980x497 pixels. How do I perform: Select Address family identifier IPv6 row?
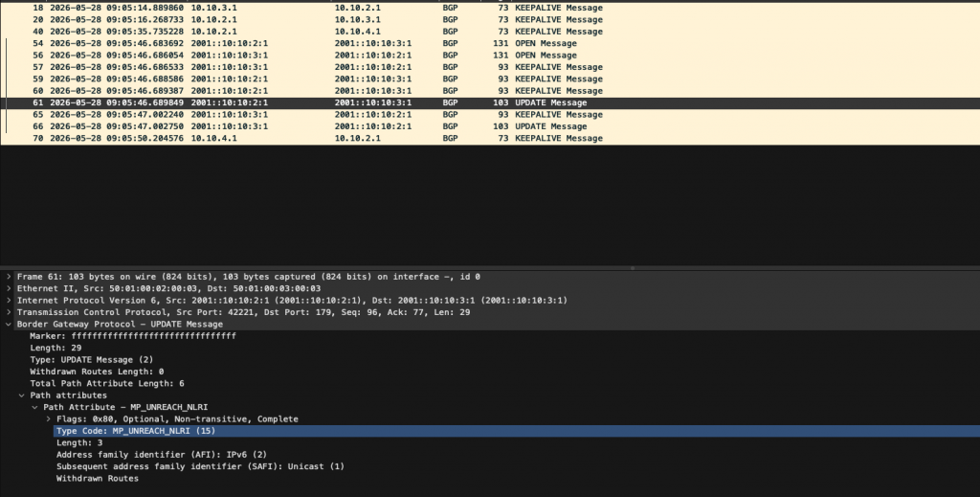pos(161,455)
